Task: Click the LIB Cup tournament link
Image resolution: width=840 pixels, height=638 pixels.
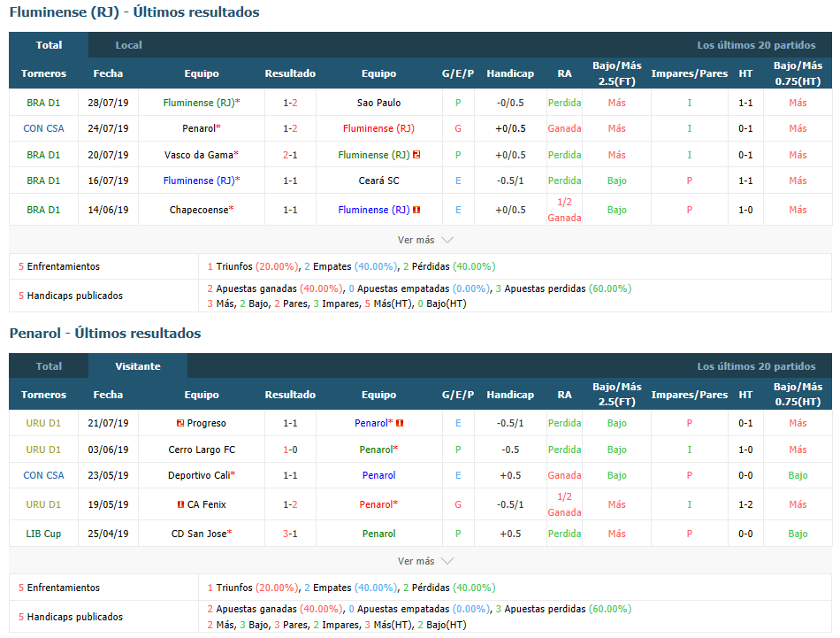Action: [43, 534]
